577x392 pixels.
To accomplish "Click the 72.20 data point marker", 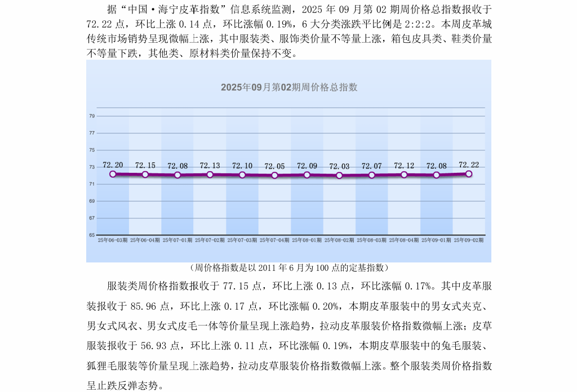I will 113,174.
